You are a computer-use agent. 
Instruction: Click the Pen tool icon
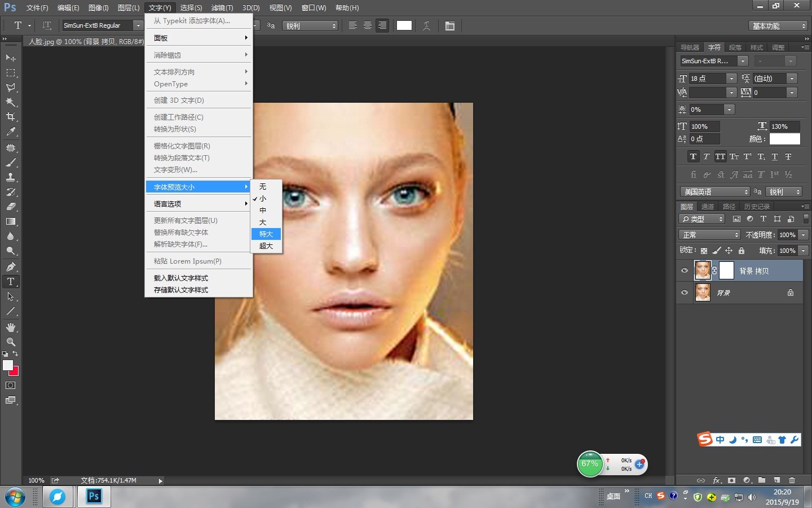point(11,267)
